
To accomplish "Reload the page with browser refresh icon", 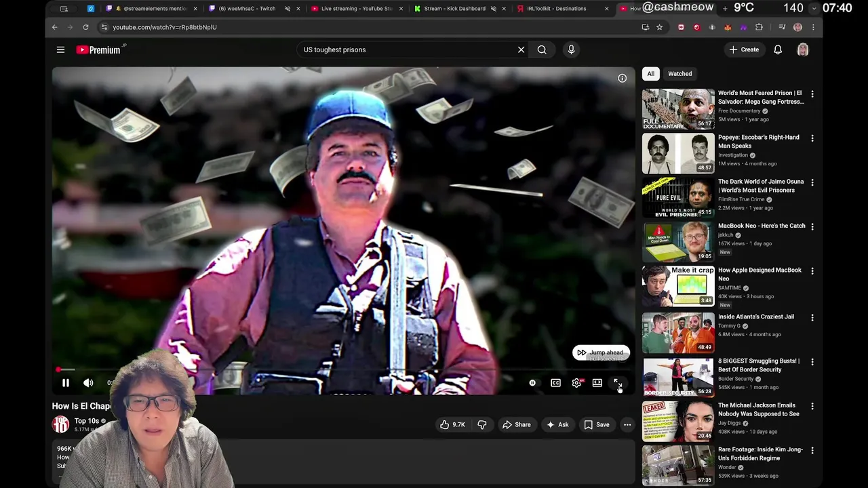I will click(85, 27).
